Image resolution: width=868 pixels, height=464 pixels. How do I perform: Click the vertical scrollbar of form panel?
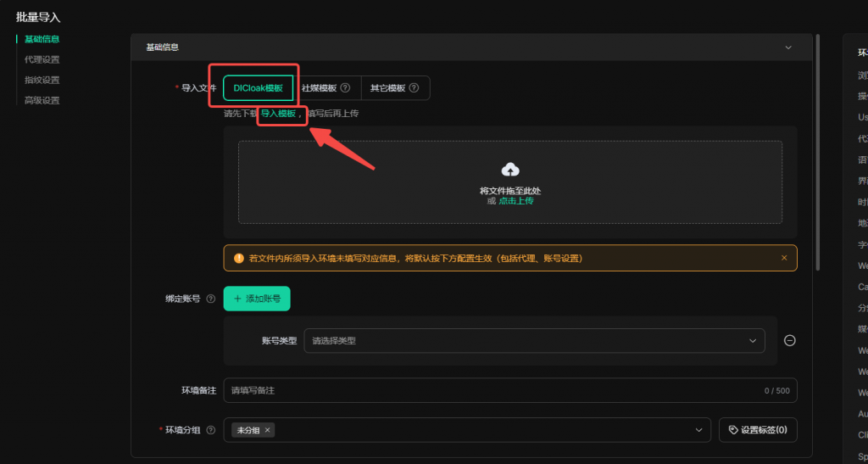pos(817,153)
